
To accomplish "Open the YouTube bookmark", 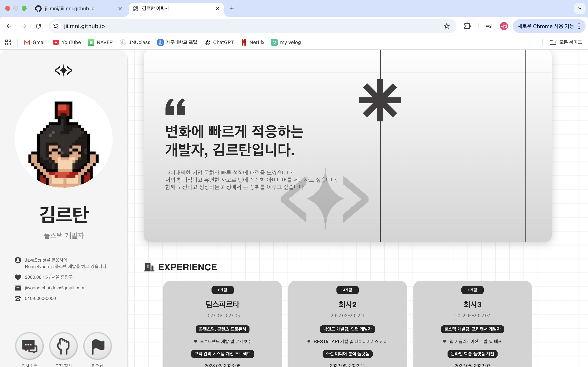I will (x=67, y=42).
